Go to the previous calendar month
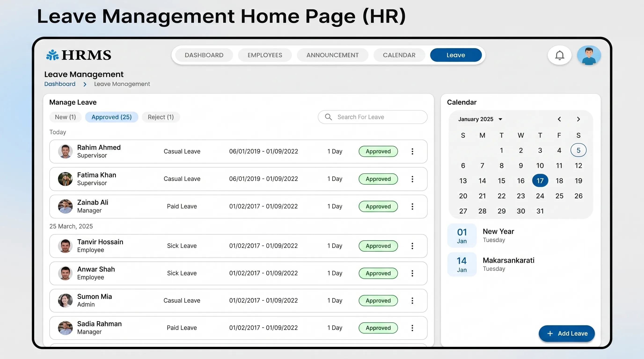 point(559,119)
